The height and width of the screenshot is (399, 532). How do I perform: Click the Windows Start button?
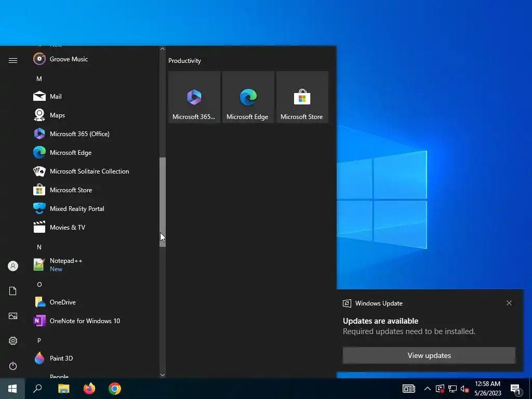tap(12, 389)
